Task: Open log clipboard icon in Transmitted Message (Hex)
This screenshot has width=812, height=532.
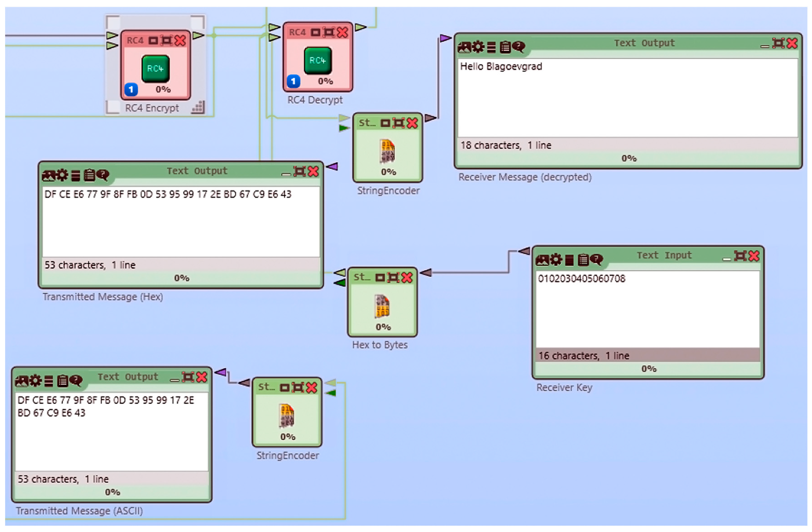Action: tap(89, 175)
